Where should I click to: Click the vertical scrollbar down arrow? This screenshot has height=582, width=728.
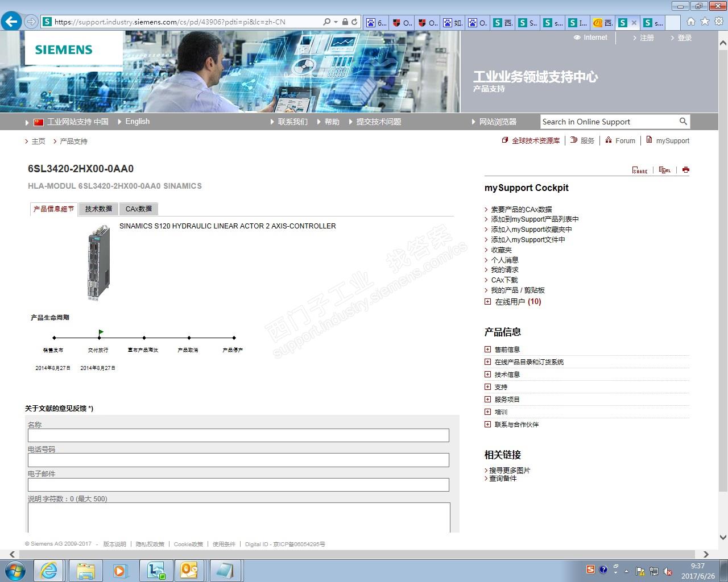coord(723,537)
